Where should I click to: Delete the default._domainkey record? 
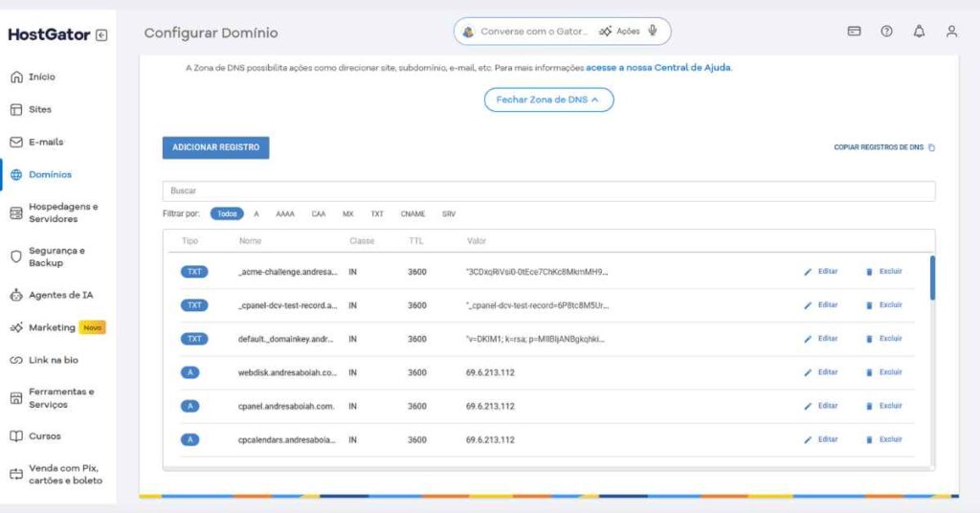[x=883, y=339]
